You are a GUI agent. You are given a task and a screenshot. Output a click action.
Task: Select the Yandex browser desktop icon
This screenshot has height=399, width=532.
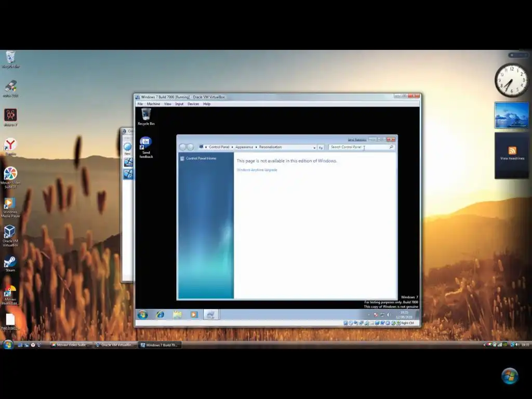[x=10, y=147]
